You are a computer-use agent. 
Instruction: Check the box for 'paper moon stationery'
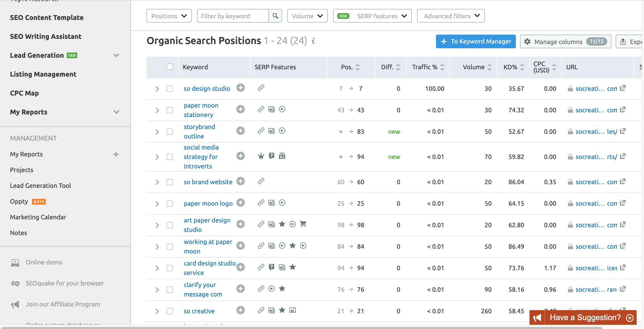pos(170,110)
